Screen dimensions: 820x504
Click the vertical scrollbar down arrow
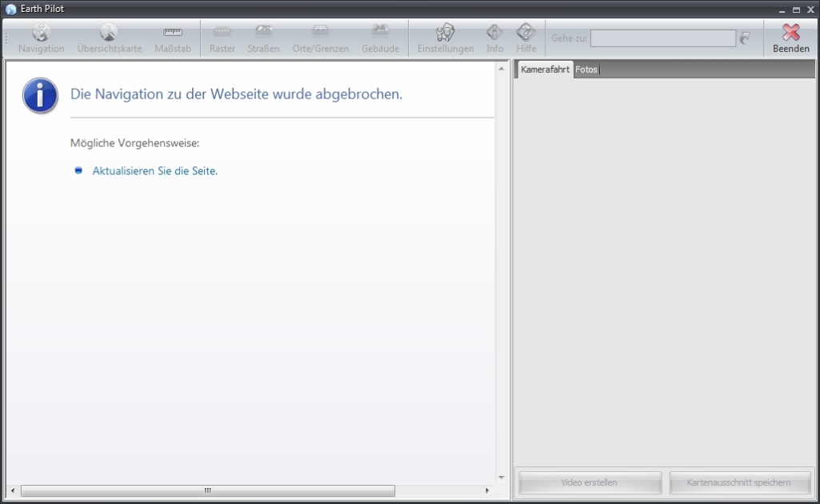(x=502, y=478)
